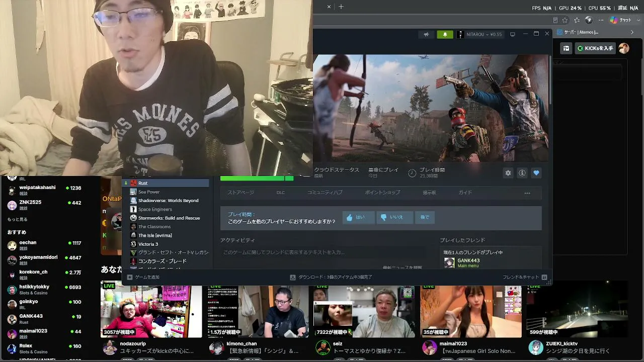Screen dimensions: 644x362
Task: Select Stormworks: Build and Rescue
Action: (166, 218)
